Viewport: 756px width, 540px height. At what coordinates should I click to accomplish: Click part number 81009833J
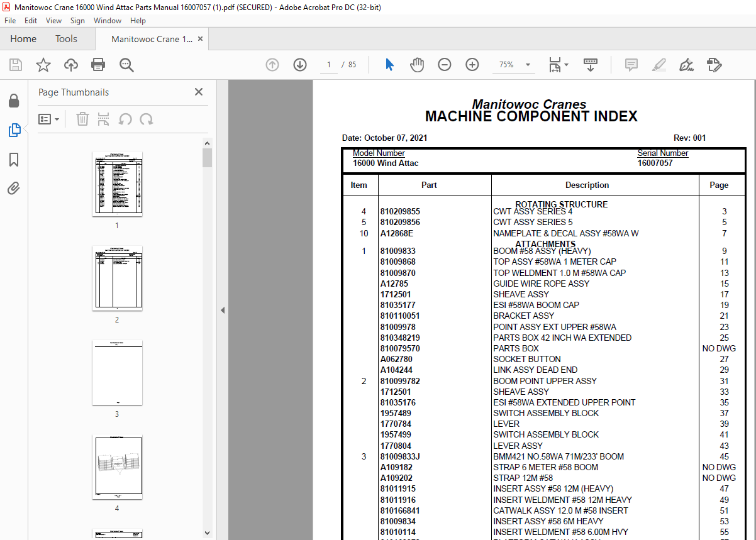coord(400,457)
